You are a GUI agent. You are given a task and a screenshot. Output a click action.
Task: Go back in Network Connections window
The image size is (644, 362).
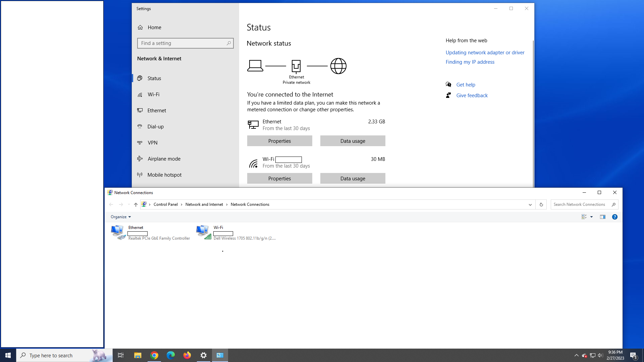[111, 204]
